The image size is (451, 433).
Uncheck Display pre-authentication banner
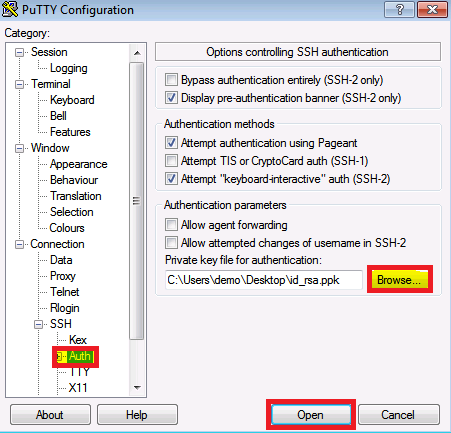coord(171,98)
